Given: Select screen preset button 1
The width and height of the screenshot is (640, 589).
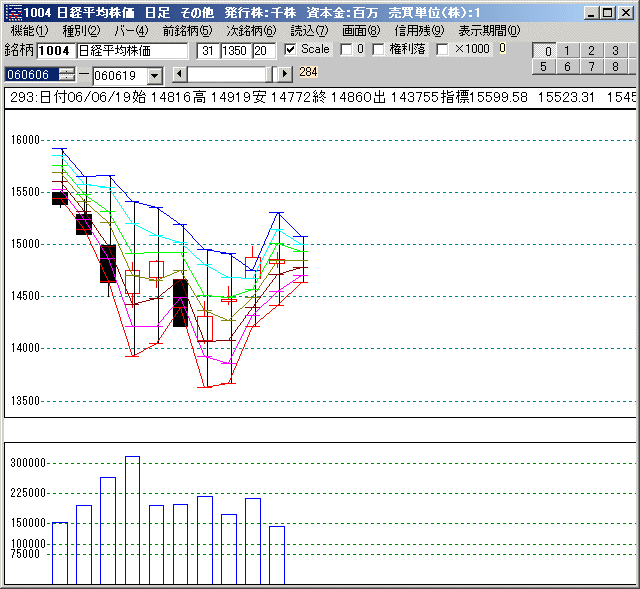Looking at the screenshot, I should point(567,51).
